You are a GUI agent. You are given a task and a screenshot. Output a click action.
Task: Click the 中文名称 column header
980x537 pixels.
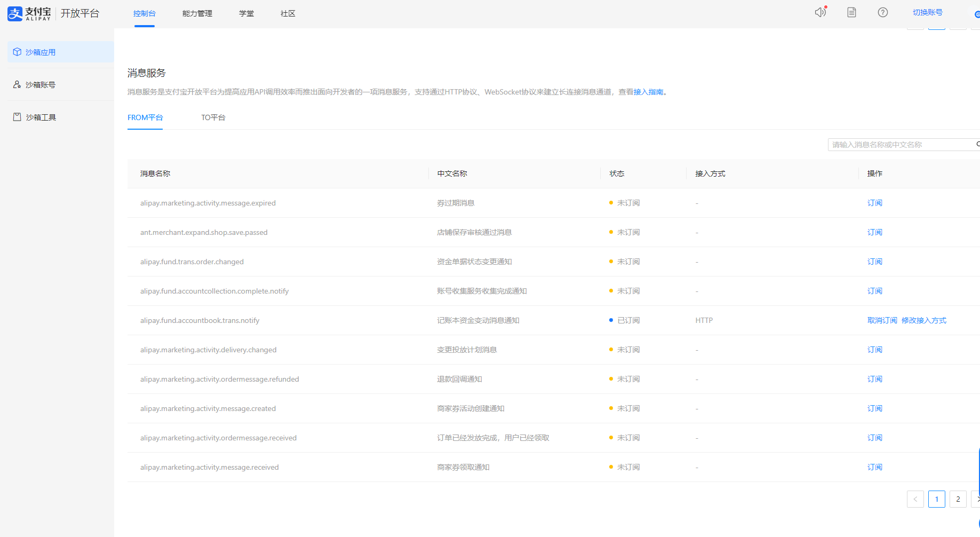452,173
